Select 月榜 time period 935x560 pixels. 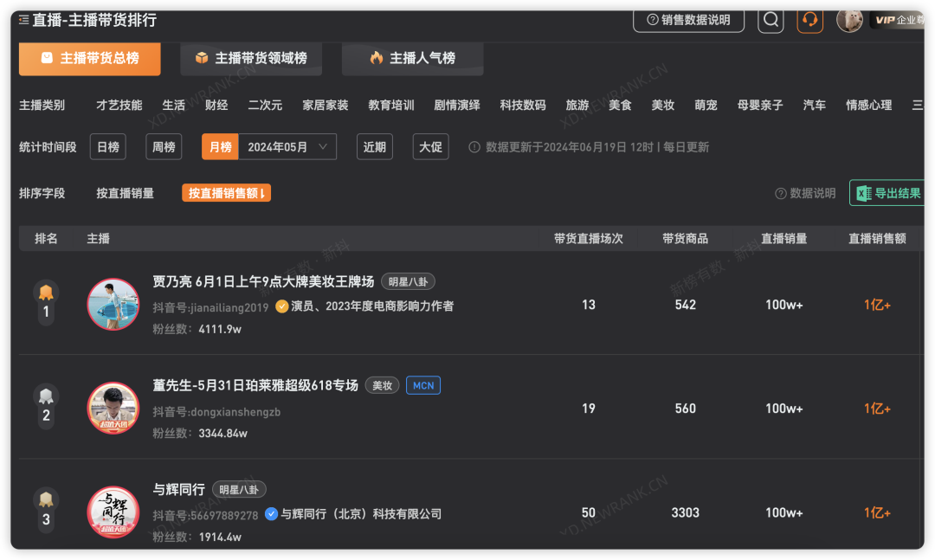click(x=220, y=147)
